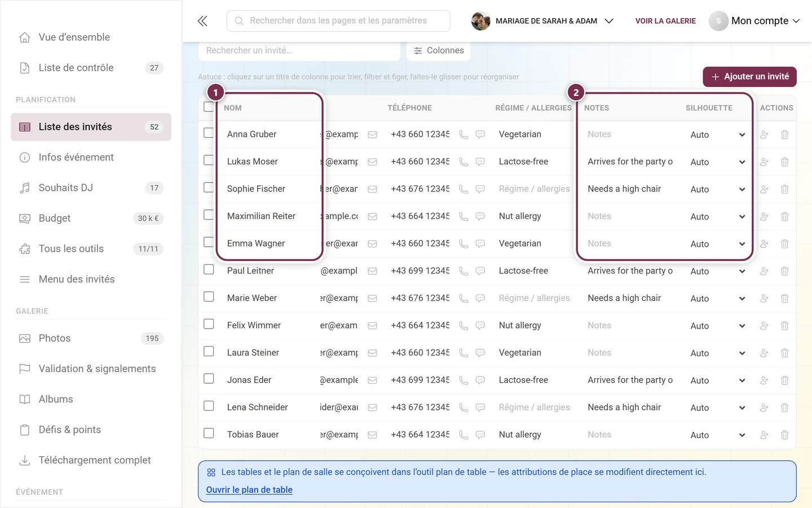Expand the Mon compte account menu
The width and height of the screenshot is (812, 508).
(x=754, y=21)
